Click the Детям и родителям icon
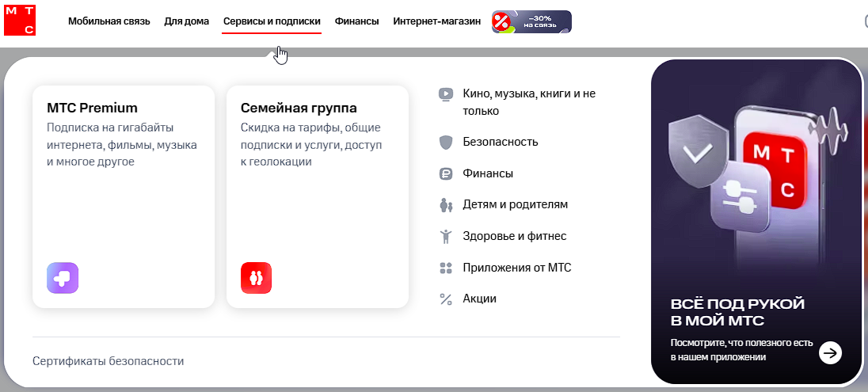This screenshot has width=868, height=392. pyautogui.click(x=446, y=205)
